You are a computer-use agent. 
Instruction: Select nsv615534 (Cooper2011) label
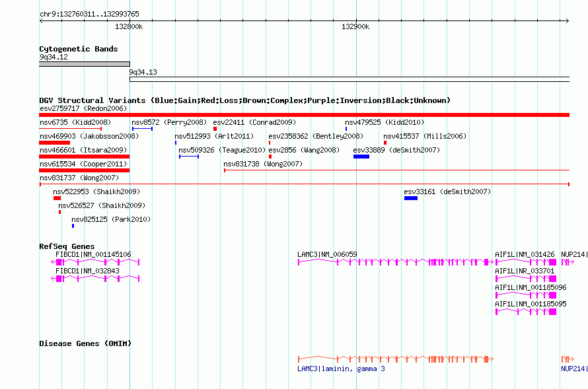click(x=83, y=164)
